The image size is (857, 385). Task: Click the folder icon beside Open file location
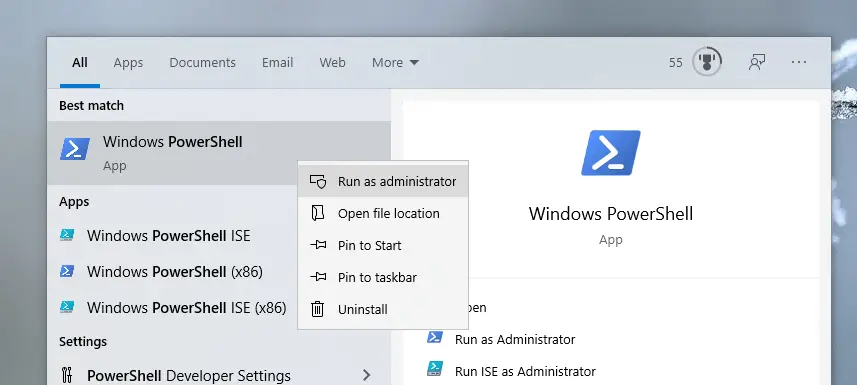click(x=318, y=213)
